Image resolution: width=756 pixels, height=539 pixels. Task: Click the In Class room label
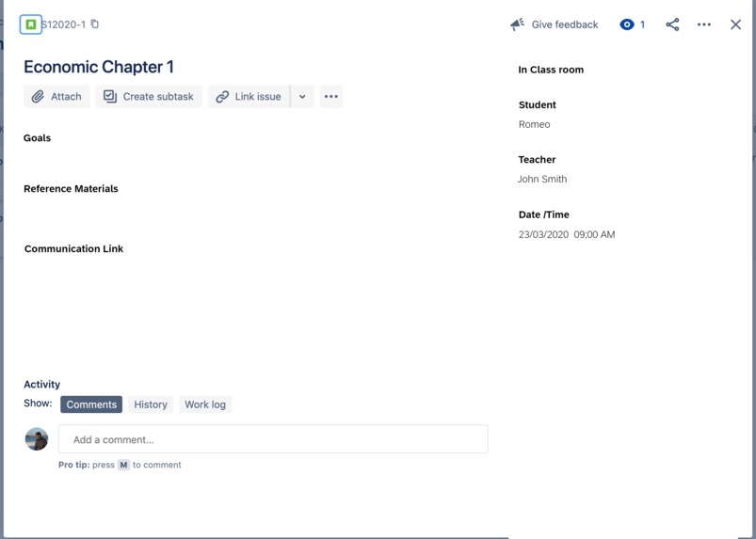[551, 70]
